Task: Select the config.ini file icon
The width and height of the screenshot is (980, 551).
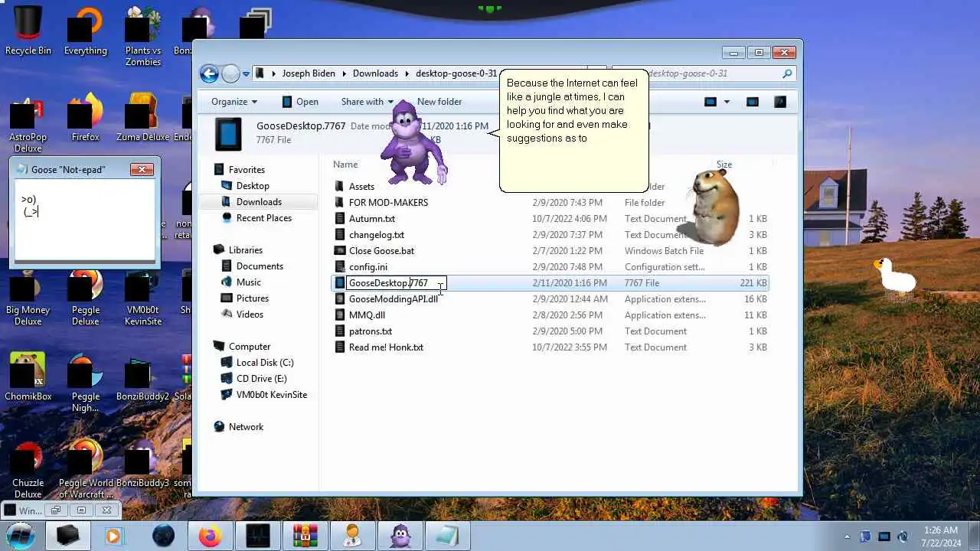Action: point(340,267)
